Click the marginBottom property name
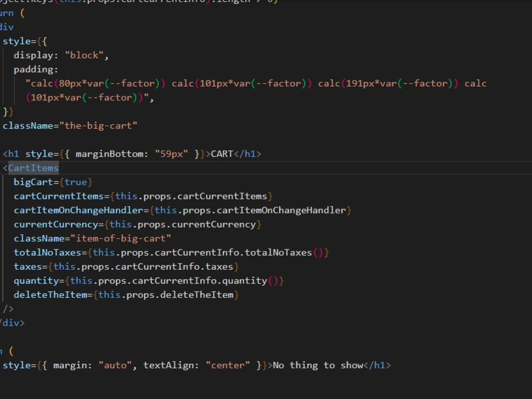This screenshot has width=532, height=399. pyautogui.click(x=109, y=154)
